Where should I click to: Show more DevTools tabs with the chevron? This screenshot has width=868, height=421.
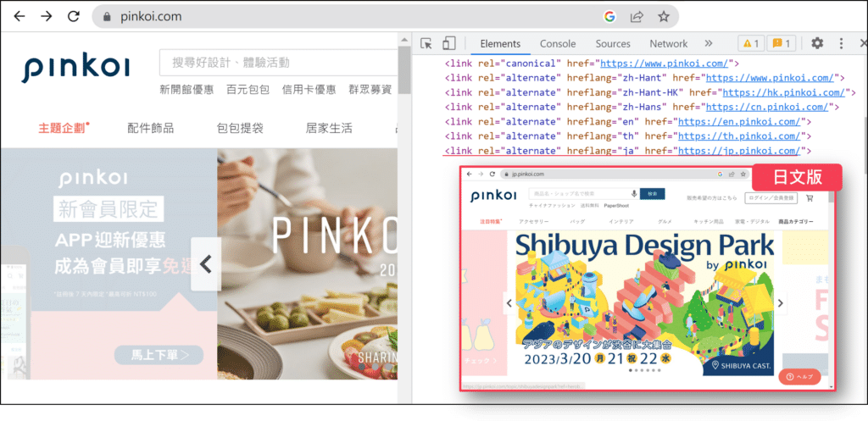point(709,43)
